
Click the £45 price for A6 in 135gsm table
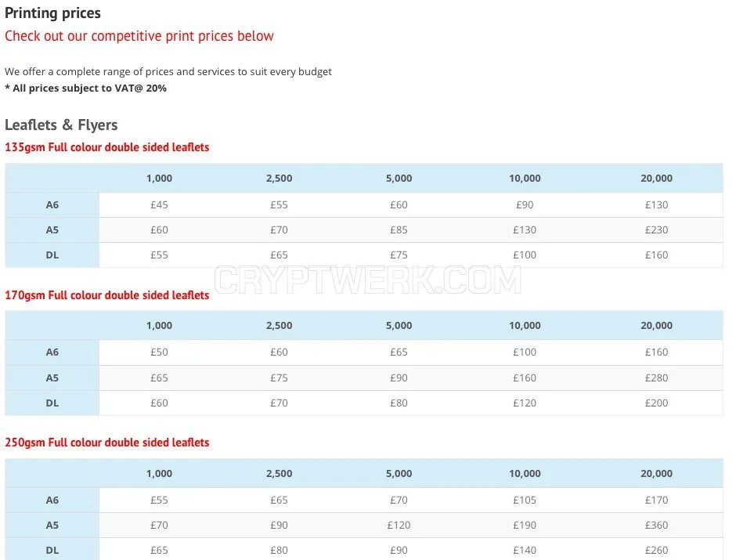[x=159, y=204]
